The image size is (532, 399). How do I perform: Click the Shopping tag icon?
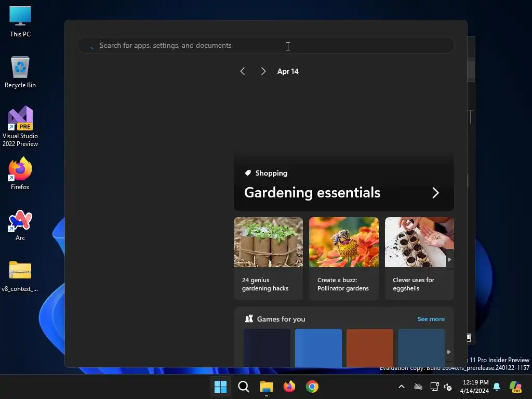coord(248,173)
